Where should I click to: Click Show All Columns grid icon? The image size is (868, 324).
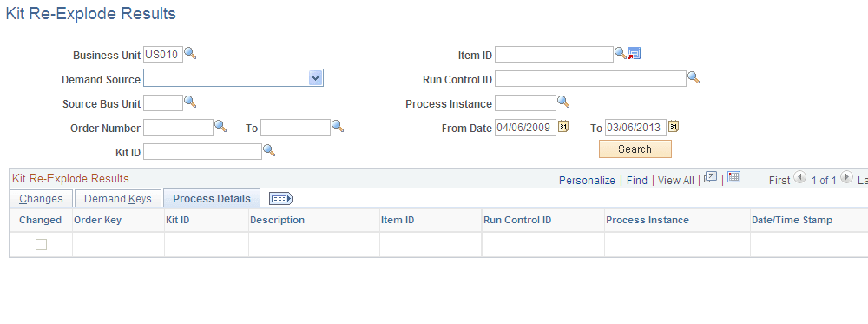(280, 198)
